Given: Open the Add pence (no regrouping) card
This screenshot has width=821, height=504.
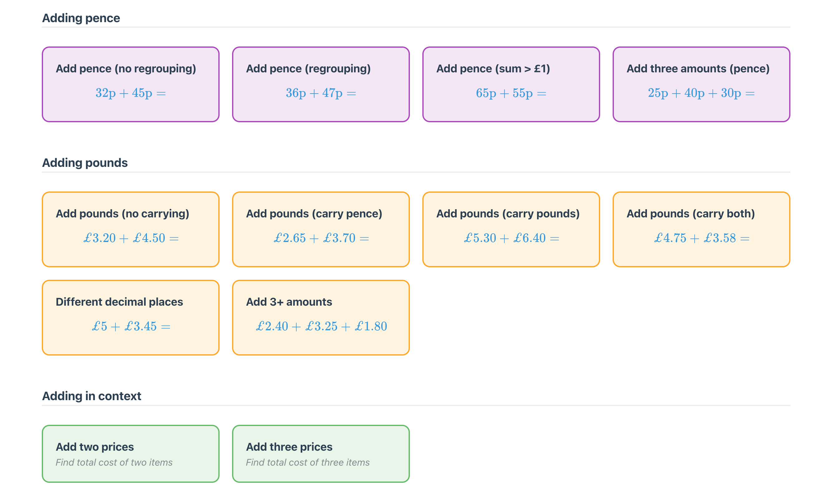Looking at the screenshot, I should click(130, 84).
